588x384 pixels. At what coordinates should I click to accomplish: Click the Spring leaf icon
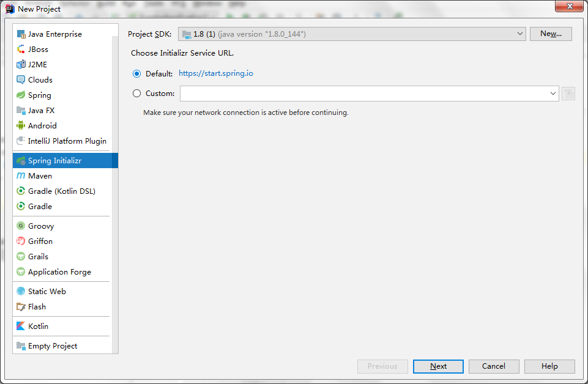(x=21, y=95)
